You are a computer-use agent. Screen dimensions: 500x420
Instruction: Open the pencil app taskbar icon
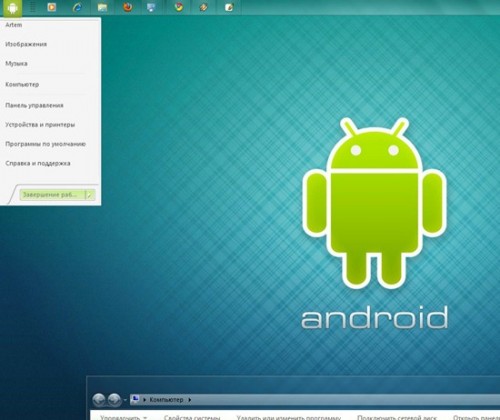pos(204,7)
